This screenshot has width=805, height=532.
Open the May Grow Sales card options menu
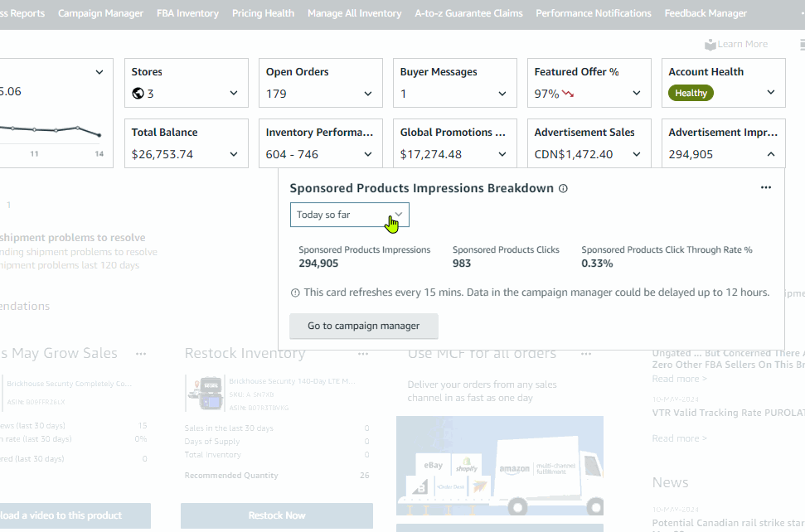(141, 354)
